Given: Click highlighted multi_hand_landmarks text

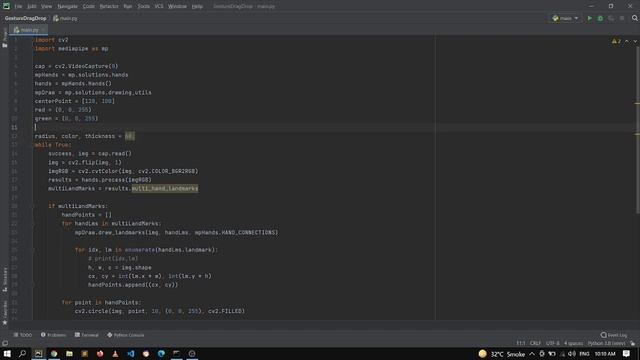Looking at the screenshot, I should 164,189.
